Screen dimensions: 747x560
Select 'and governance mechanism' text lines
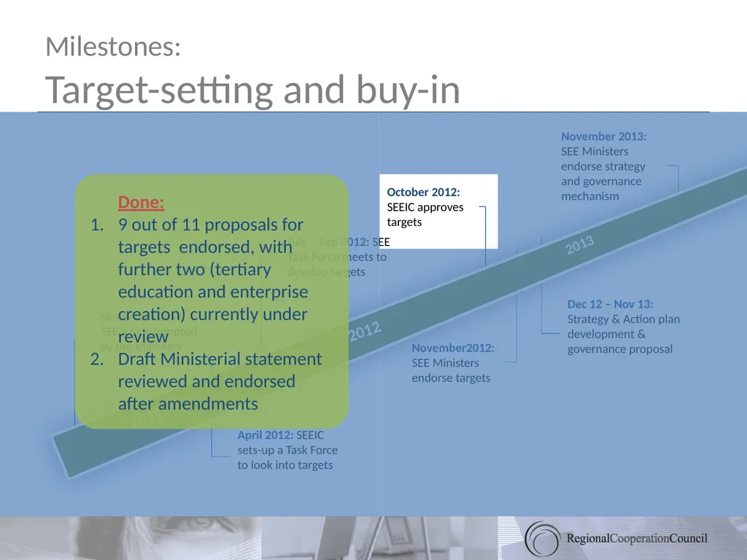(601, 189)
